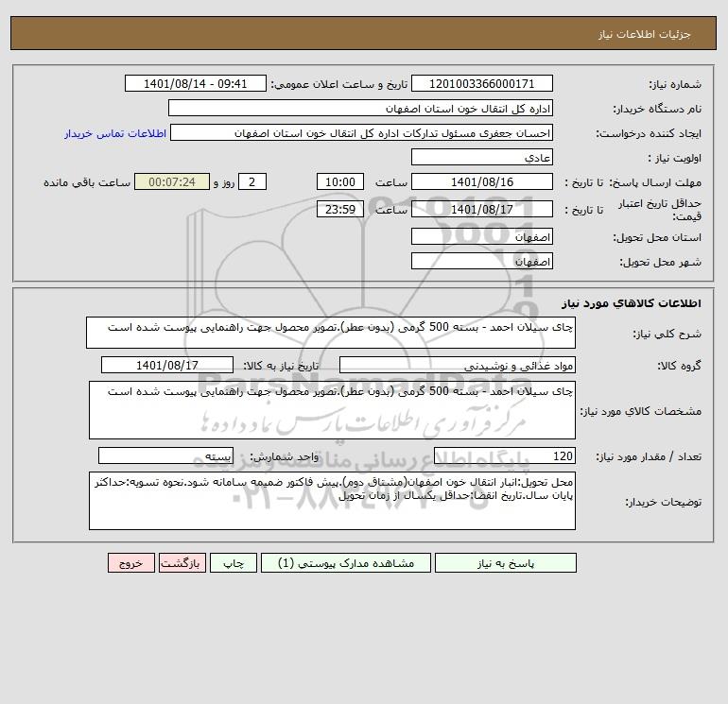Click the label 'شهر محل تحویل:'

click(660, 262)
